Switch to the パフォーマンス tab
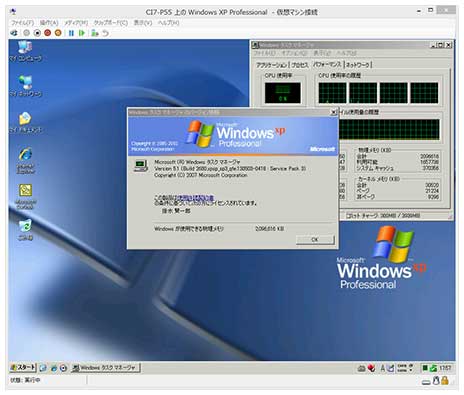464x395 pixels. [x=327, y=64]
